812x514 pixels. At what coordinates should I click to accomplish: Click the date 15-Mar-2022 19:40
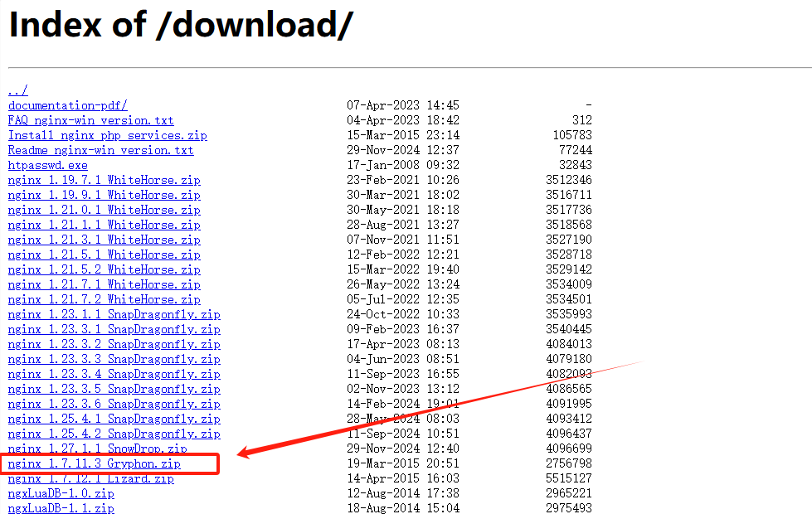click(403, 270)
